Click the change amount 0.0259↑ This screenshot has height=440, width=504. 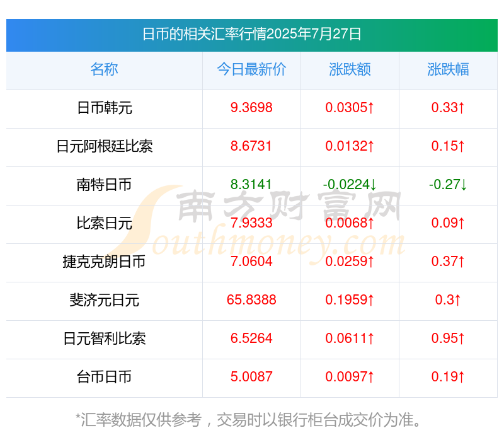pyautogui.click(x=350, y=261)
